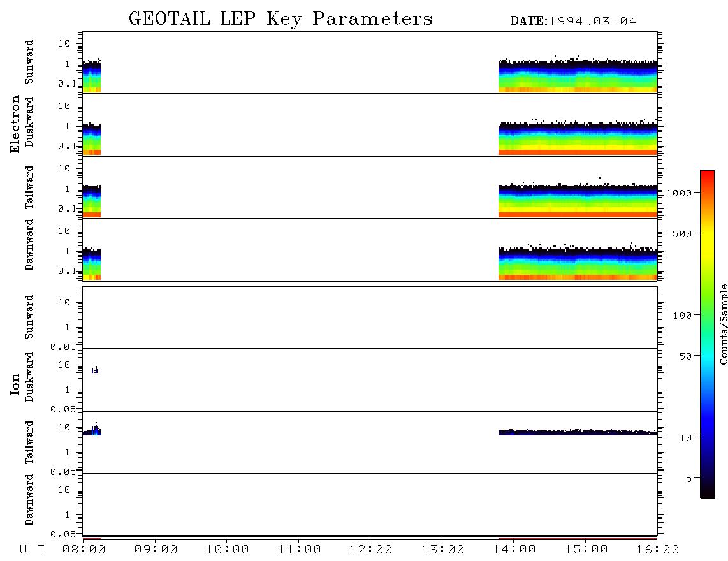Image resolution: width=728 pixels, height=561 pixels.
Task: Click the Electron Sunward spectrogram after 14:00
Action: [578, 76]
